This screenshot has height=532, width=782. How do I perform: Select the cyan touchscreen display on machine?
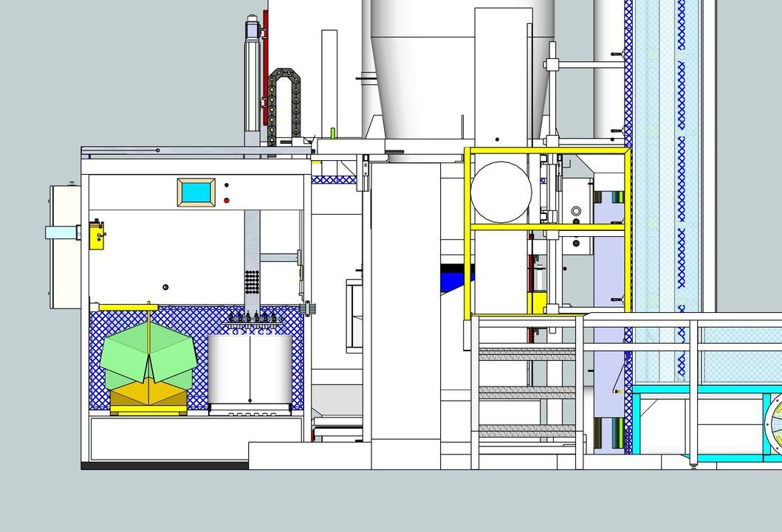(x=196, y=193)
